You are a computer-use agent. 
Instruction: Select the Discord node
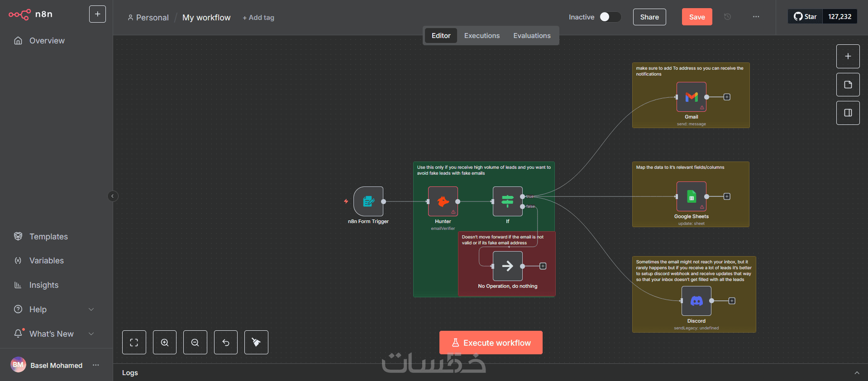coord(696,301)
